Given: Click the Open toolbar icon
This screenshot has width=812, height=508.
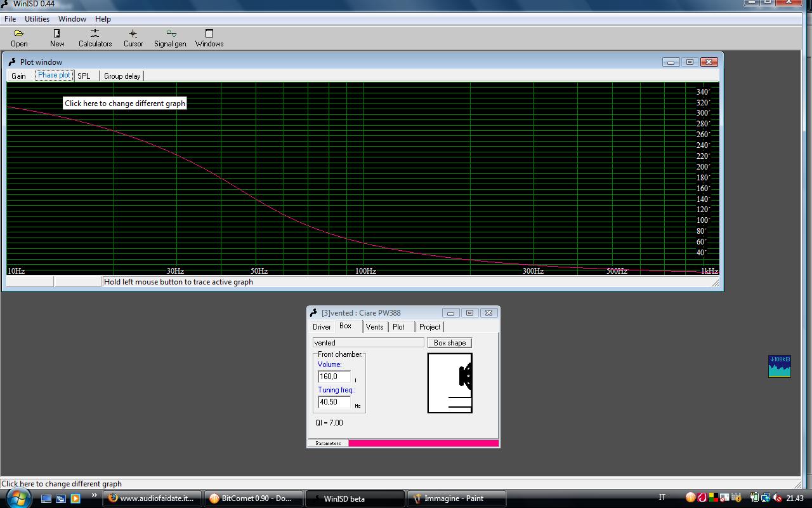Looking at the screenshot, I should tap(19, 37).
